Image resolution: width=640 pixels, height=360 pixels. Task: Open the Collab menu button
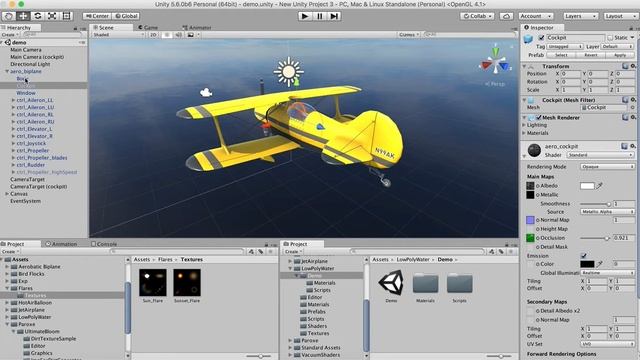coord(477,16)
